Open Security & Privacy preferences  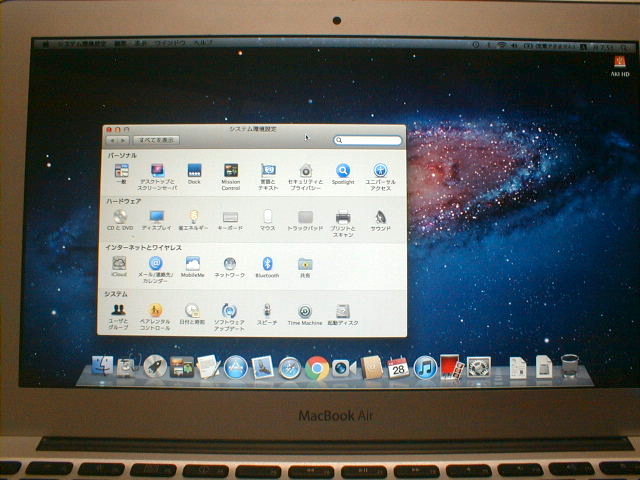(x=305, y=177)
